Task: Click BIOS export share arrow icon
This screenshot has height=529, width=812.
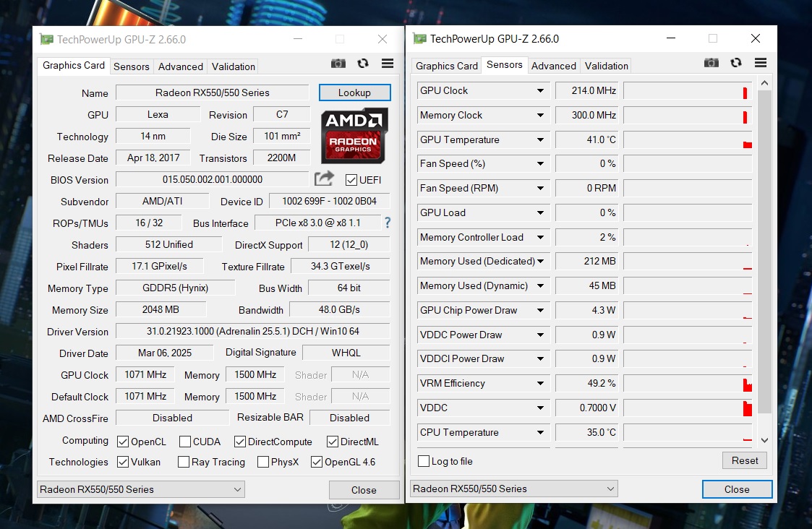Action: tap(324, 179)
